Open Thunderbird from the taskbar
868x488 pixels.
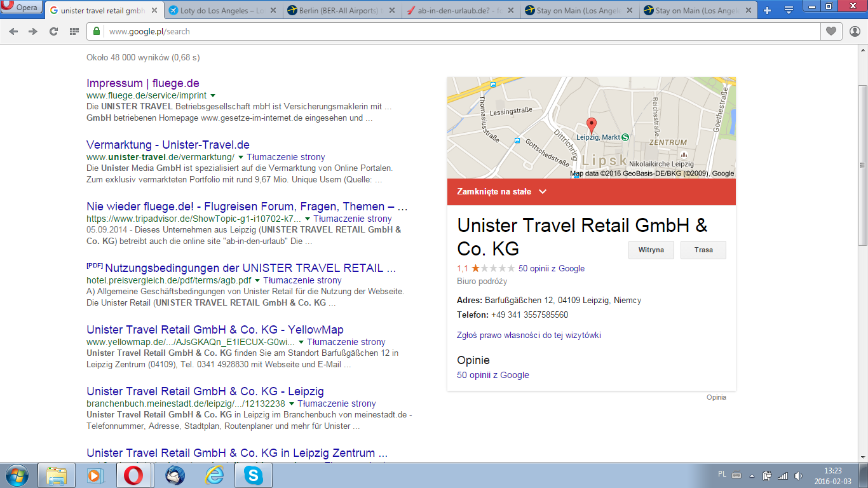pos(175,475)
